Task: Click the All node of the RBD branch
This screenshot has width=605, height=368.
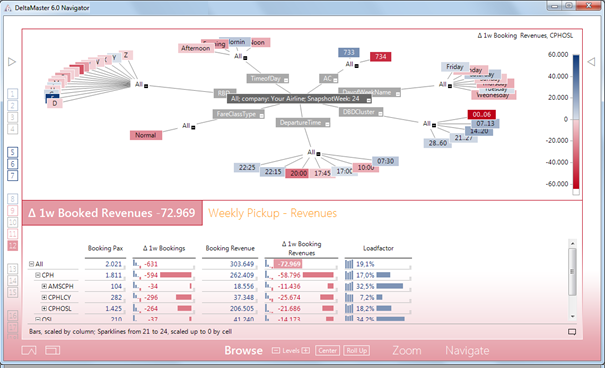Action: [x=139, y=84]
